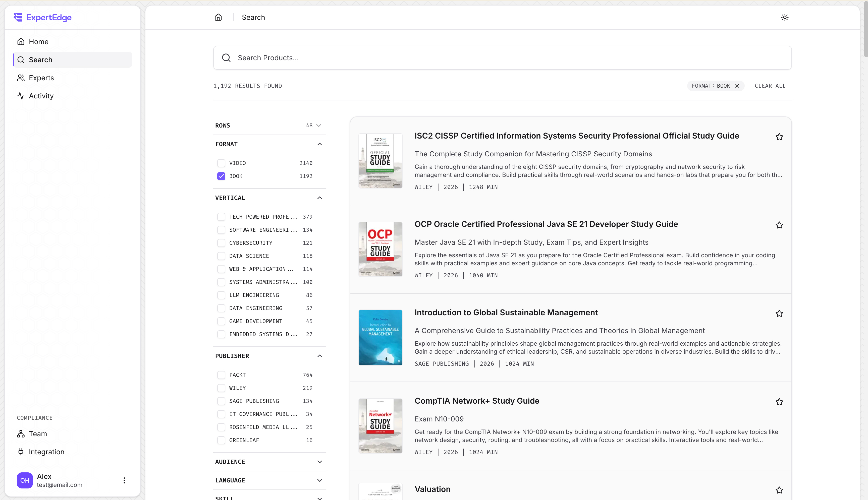Select the LLM Engineering checkbox

(x=221, y=295)
